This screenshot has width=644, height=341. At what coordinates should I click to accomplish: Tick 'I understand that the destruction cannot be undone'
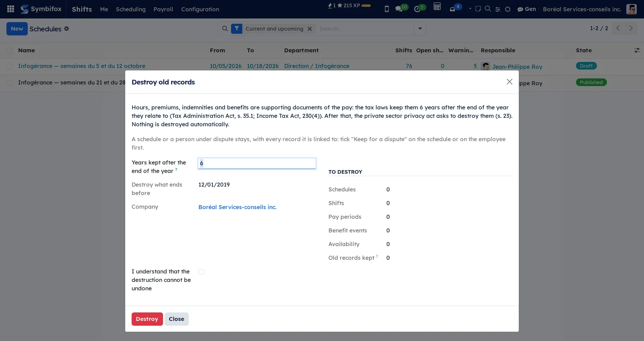point(201,272)
